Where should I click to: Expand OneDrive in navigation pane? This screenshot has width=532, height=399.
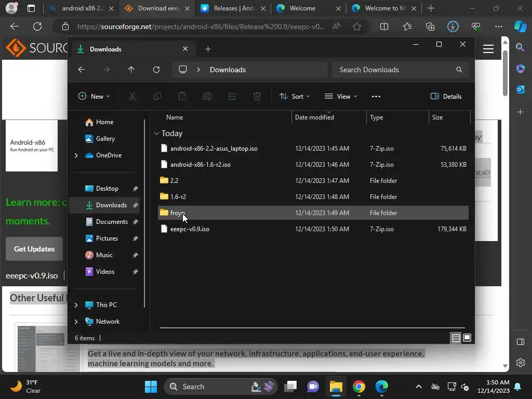(76, 155)
